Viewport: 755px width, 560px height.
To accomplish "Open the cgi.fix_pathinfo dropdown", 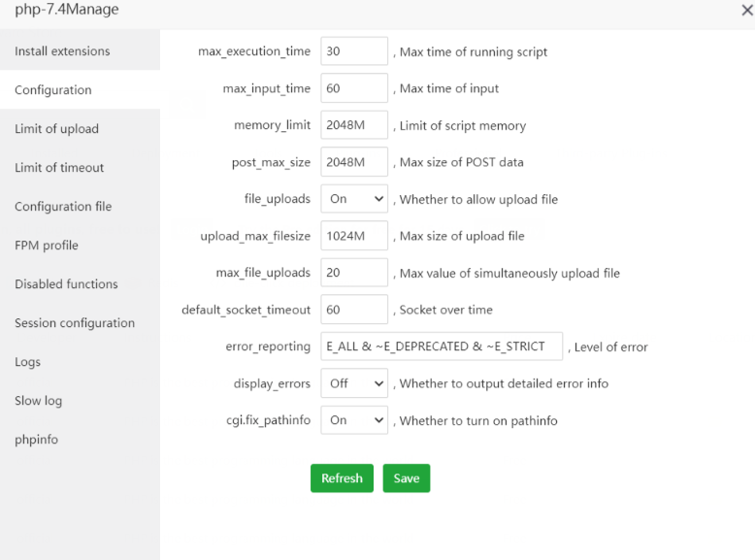I will [x=354, y=420].
